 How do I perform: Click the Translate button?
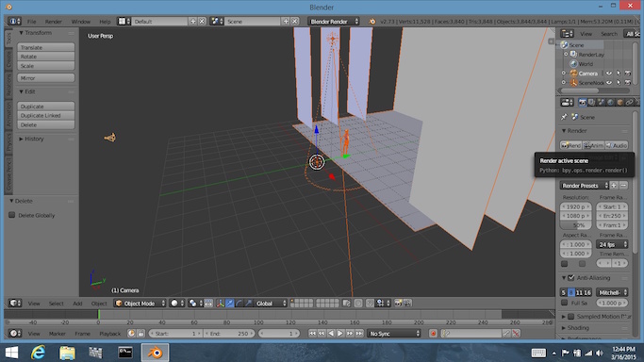click(x=46, y=47)
